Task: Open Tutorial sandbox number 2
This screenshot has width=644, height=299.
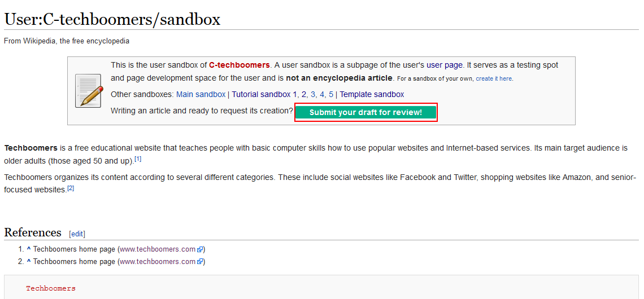Action: pyautogui.click(x=304, y=94)
